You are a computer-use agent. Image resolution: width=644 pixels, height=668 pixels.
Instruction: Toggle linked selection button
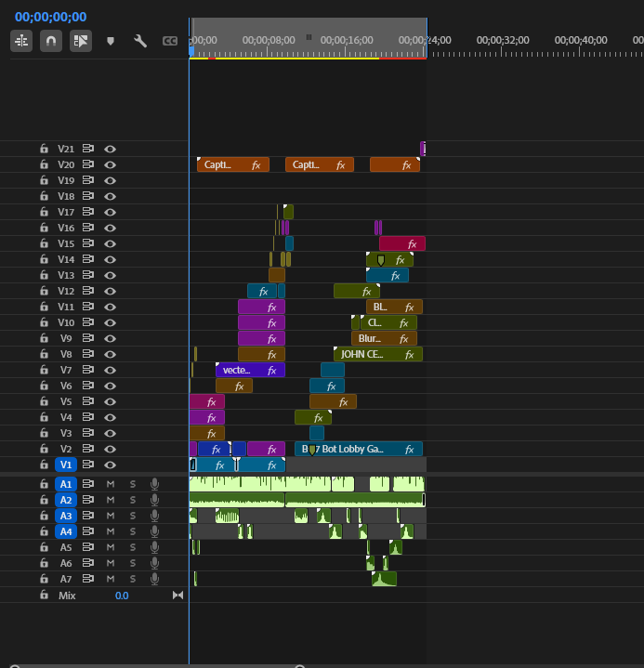tap(81, 41)
